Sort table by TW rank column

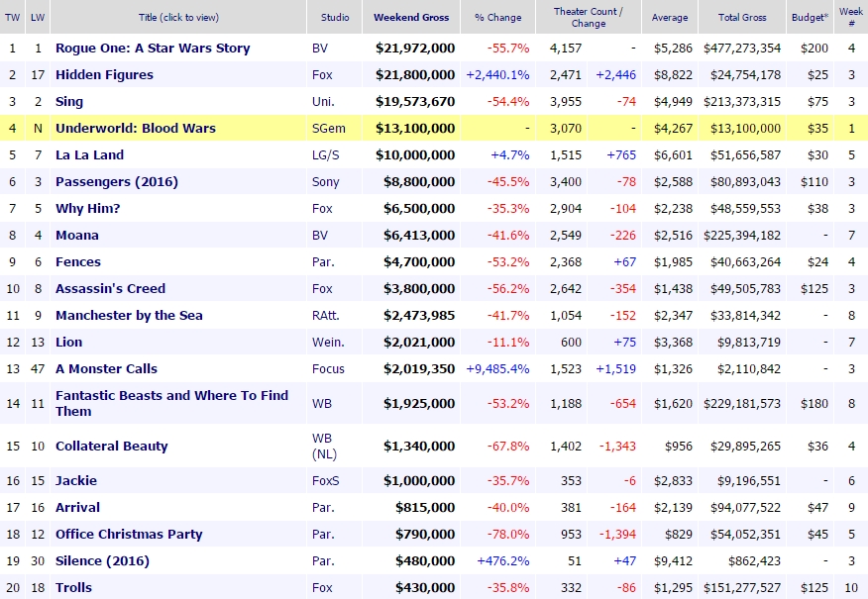pyautogui.click(x=12, y=17)
